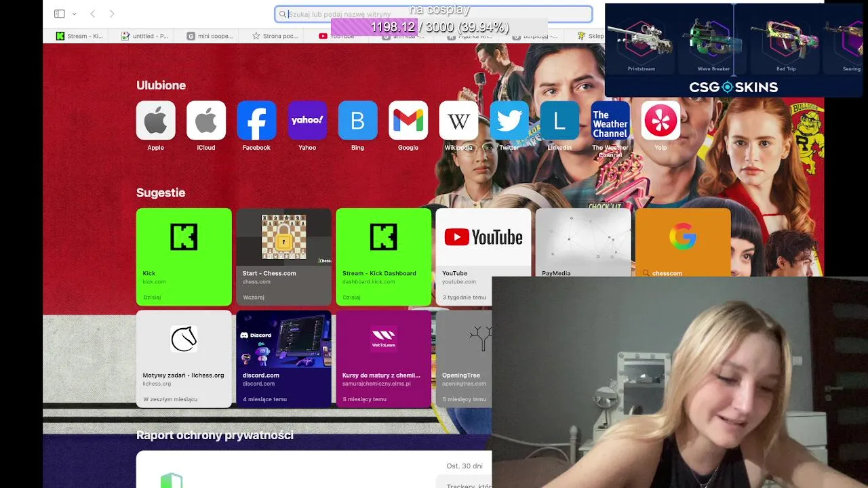Screen dimensions: 868x488
Task: Click the Sugestie heading
Action: click(161, 192)
